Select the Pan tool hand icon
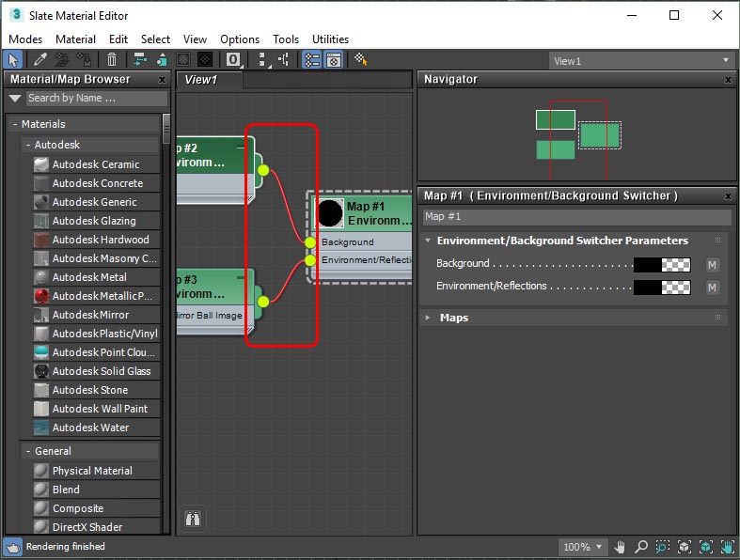 [620, 547]
